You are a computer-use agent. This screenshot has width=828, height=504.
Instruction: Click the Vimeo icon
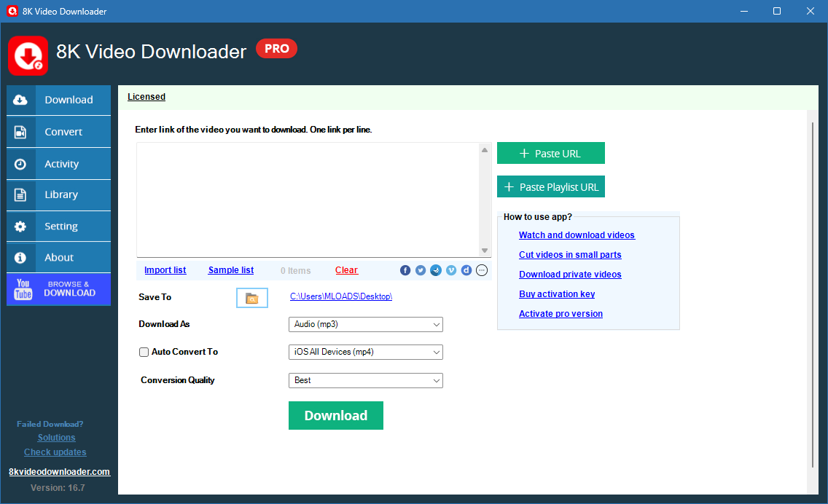451,270
